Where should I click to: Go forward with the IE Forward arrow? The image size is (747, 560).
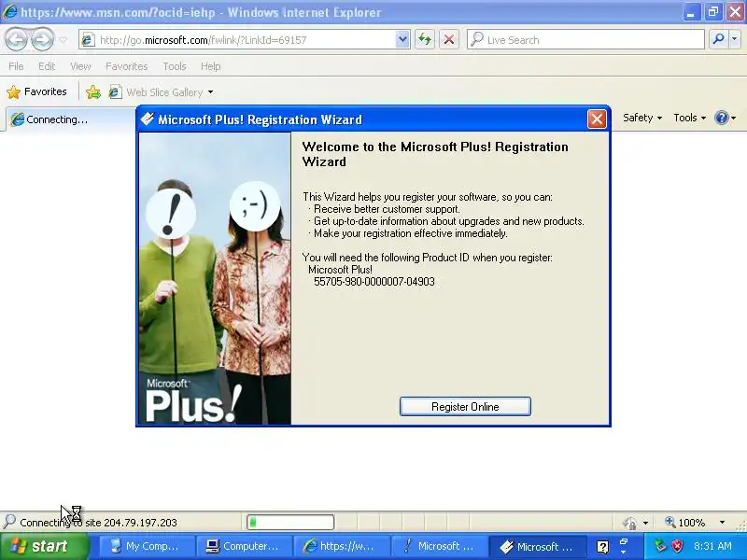click(x=42, y=39)
